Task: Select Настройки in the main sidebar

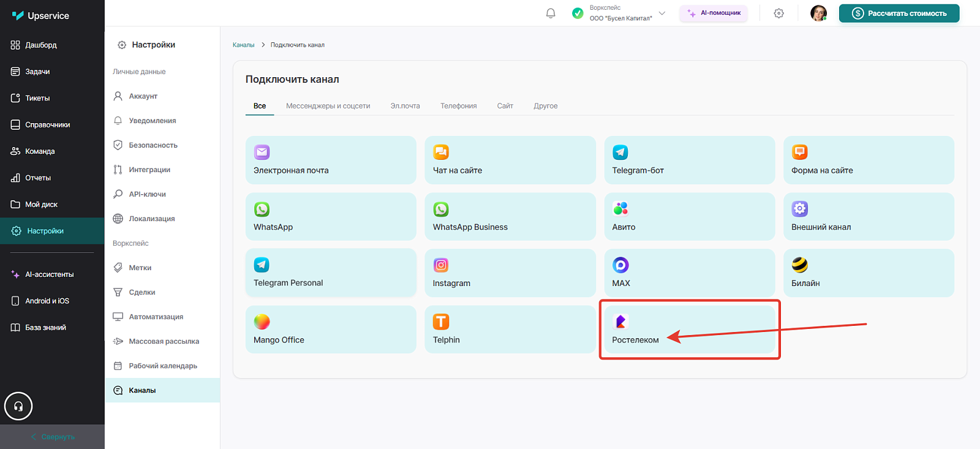Action: tap(52, 231)
